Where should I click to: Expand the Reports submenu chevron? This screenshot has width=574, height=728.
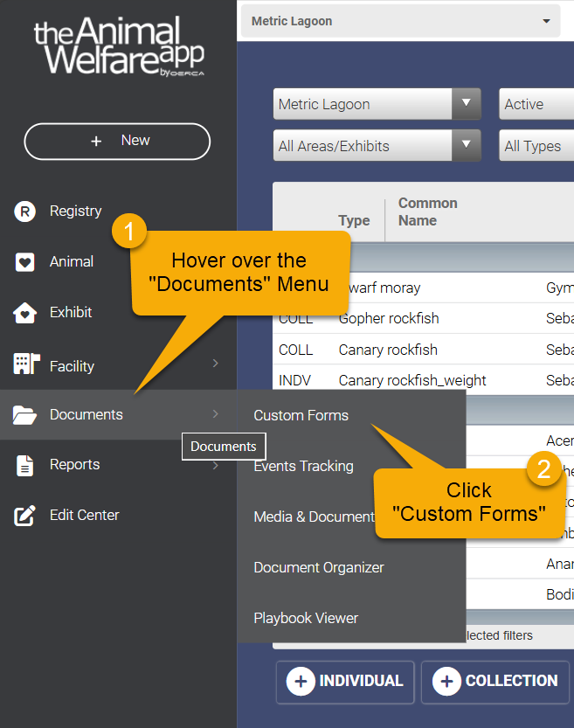pos(215,465)
